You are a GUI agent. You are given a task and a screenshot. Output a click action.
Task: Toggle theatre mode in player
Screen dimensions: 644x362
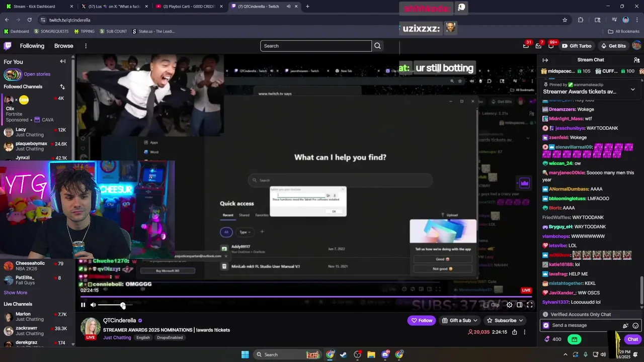519,305
